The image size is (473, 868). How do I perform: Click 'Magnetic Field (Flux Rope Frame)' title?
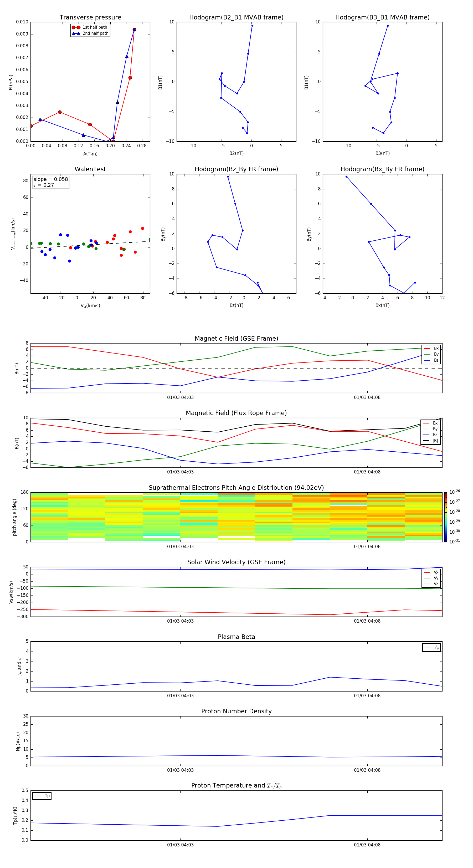point(236,413)
